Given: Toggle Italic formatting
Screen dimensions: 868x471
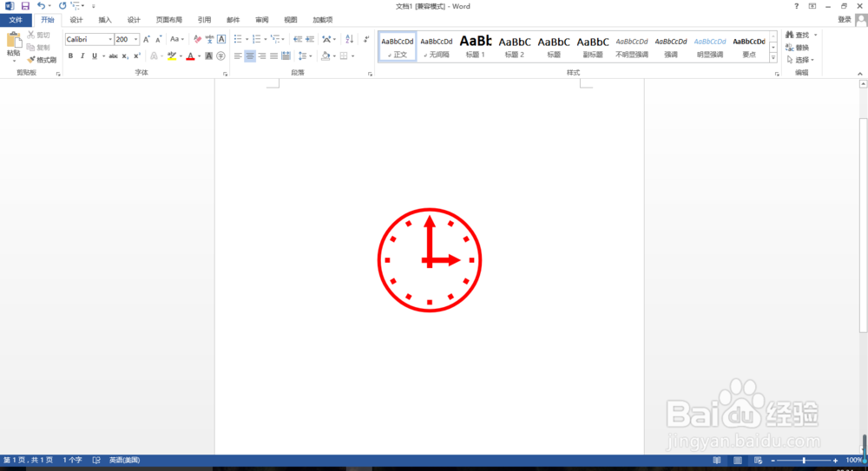Looking at the screenshot, I should [x=82, y=56].
